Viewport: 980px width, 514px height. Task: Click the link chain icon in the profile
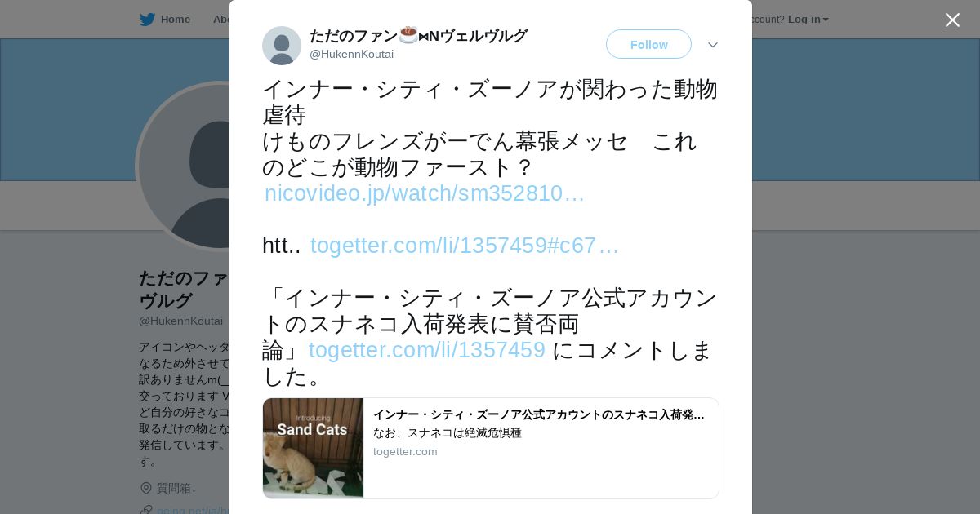(146, 510)
